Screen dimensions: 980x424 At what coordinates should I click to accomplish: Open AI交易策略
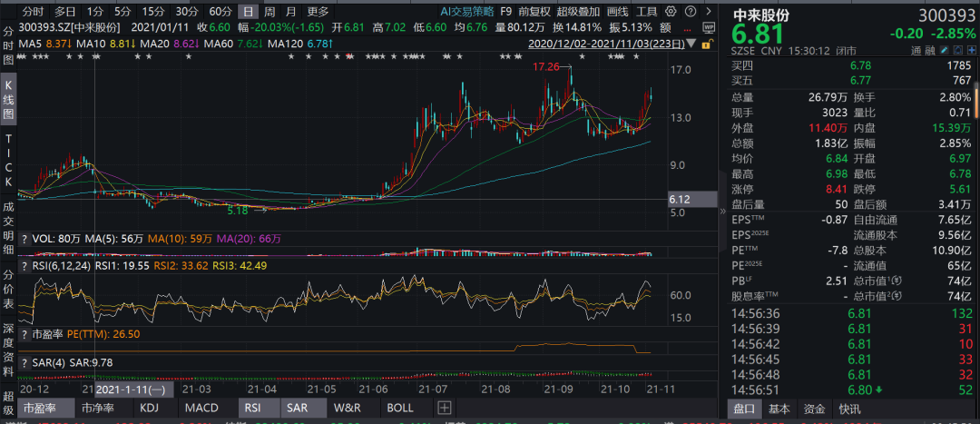467,12
